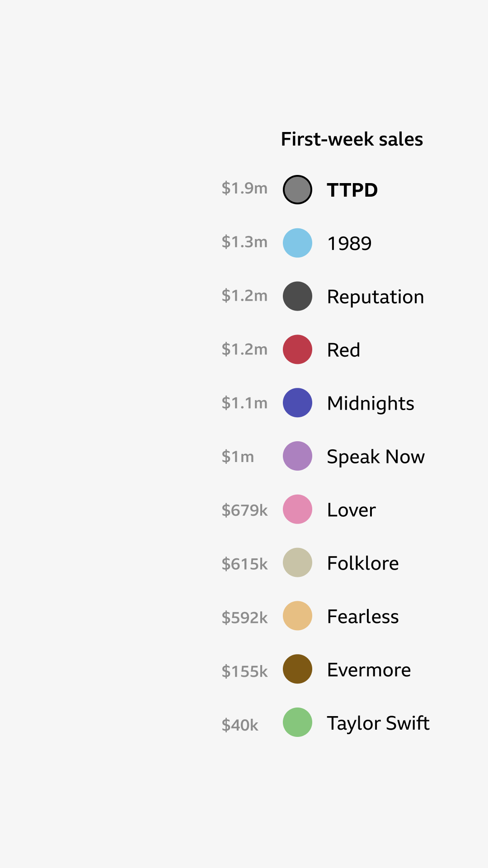Image resolution: width=488 pixels, height=868 pixels.
Task: Click the $679k sales value
Action: [x=244, y=510]
